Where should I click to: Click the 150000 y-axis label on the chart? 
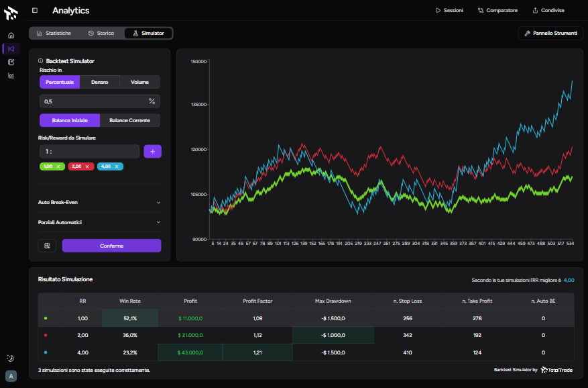pos(198,61)
